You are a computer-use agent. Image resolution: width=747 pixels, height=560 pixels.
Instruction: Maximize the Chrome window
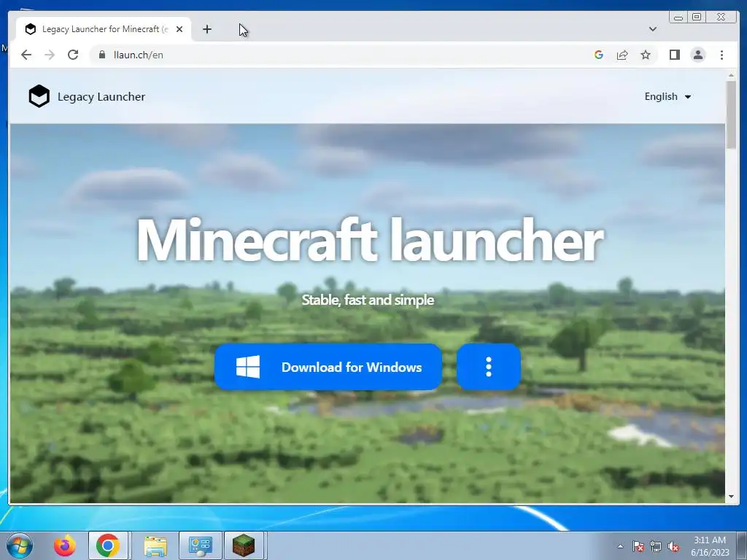[x=697, y=17]
